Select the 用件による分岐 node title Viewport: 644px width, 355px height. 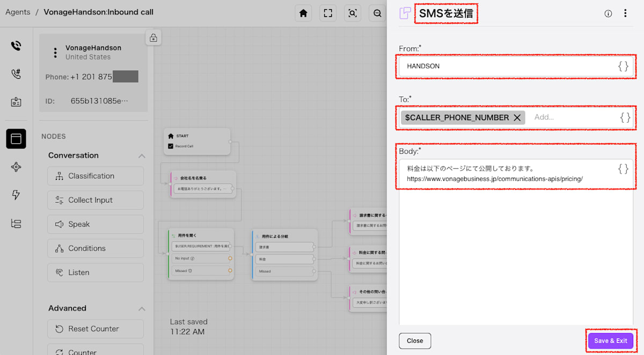pyautogui.click(x=275, y=236)
